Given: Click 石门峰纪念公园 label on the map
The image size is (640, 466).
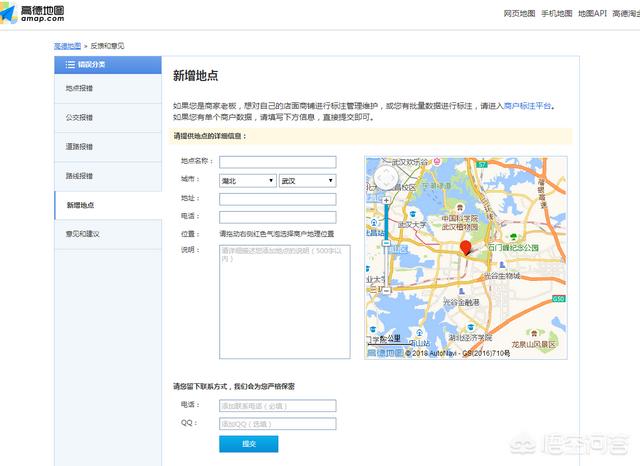Looking at the screenshot, I should (513, 247).
